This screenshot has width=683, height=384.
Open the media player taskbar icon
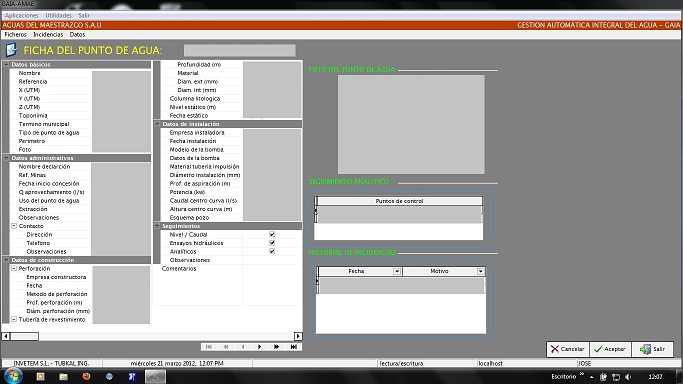[41, 377]
